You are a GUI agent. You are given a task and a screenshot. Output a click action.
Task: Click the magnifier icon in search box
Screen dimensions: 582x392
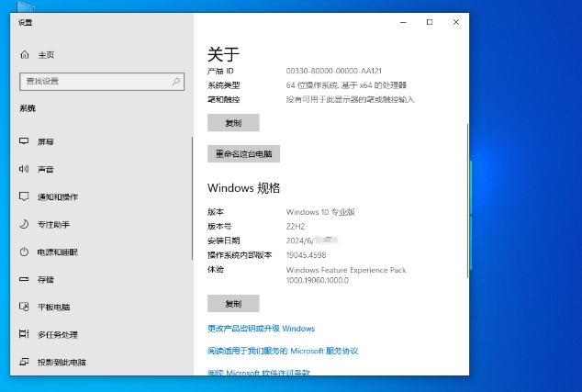(x=176, y=82)
